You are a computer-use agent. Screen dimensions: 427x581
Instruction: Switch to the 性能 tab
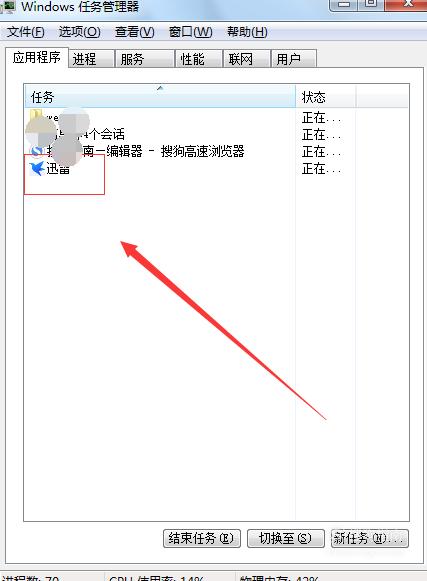199,59
